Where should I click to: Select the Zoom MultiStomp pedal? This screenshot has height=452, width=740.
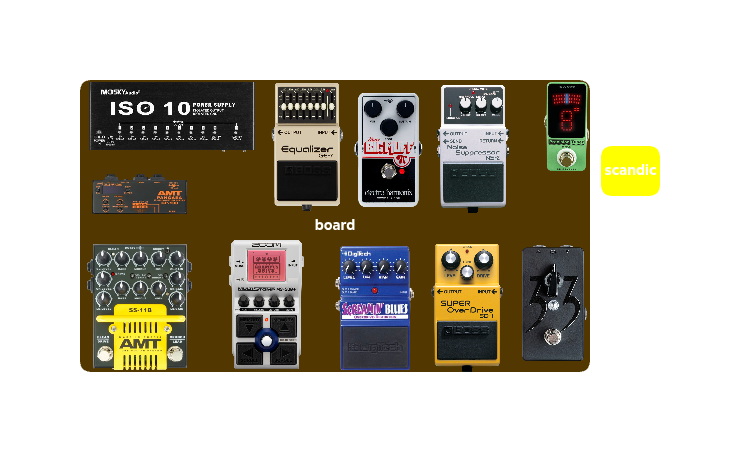267,304
